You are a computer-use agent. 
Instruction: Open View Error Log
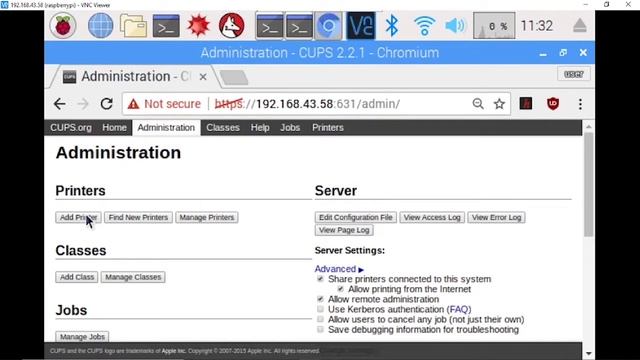[496, 218]
